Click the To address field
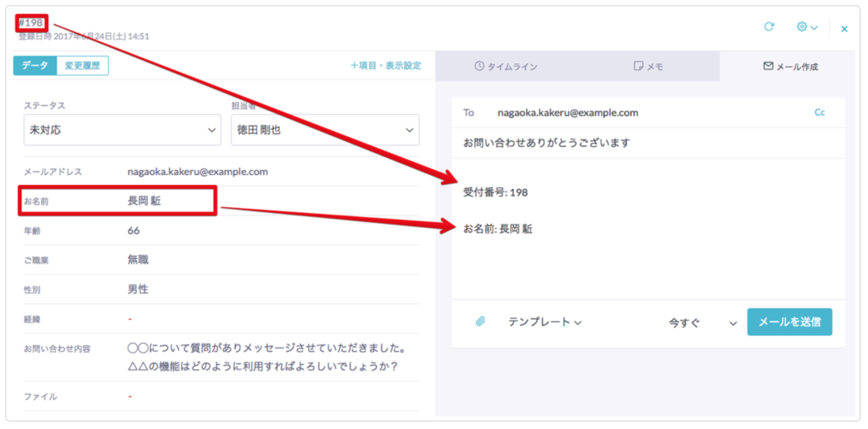This screenshot has width=868, height=429. (x=648, y=113)
